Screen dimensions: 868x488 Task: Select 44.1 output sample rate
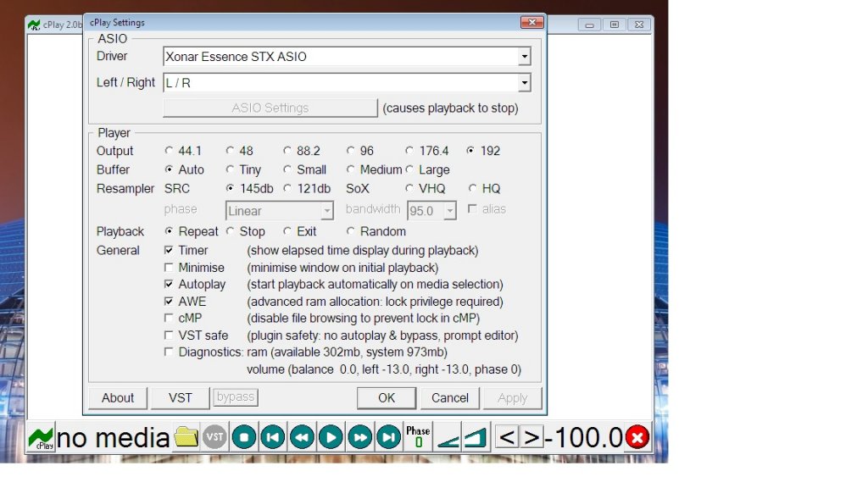coord(183,151)
